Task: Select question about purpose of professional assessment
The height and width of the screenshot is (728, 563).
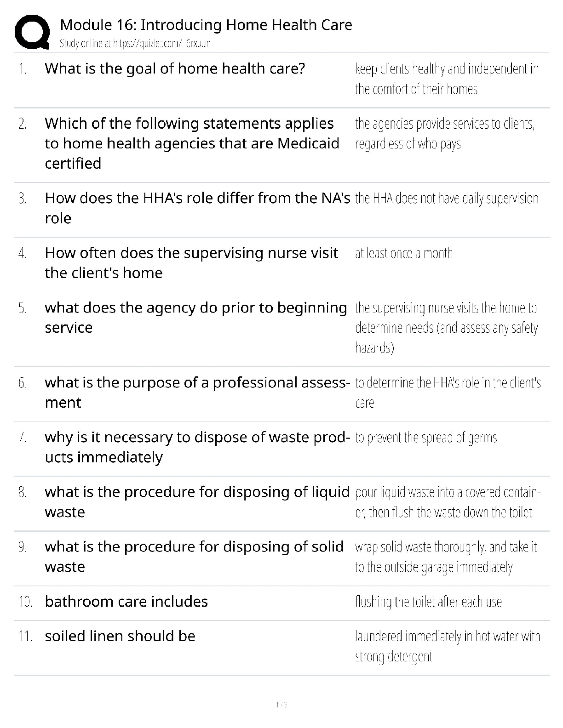Action: tap(197, 392)
